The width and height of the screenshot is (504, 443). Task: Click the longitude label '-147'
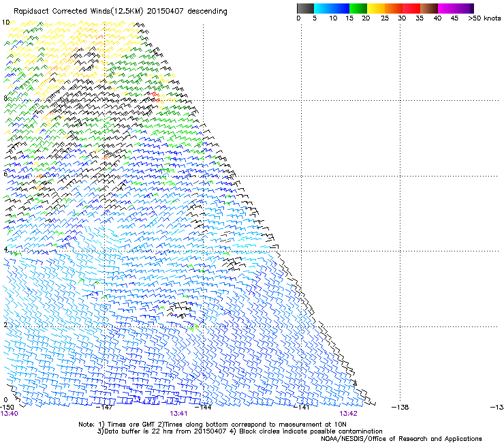(x=104, y=408)
